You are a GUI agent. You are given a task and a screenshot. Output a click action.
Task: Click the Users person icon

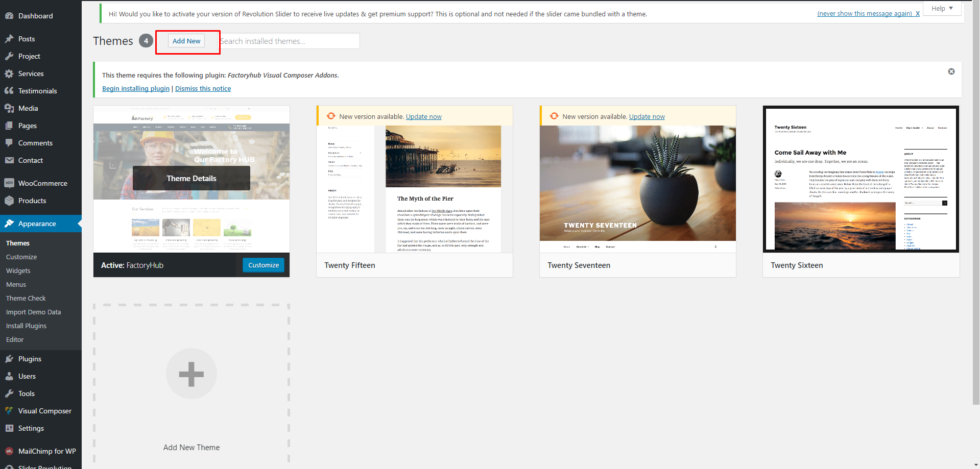pos(9,376)
